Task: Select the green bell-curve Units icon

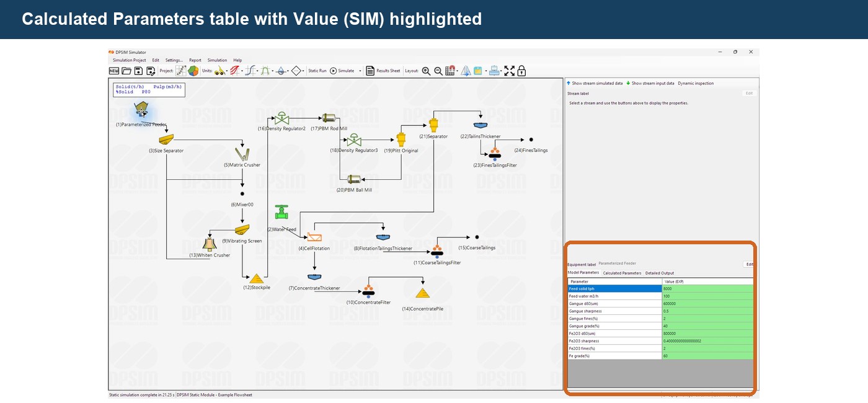Action: (265, 71)
